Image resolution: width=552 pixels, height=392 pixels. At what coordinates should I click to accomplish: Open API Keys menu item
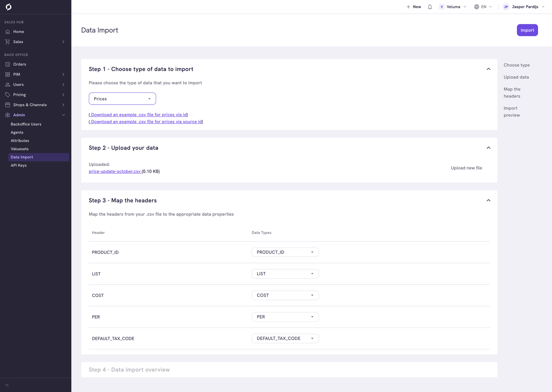coord(19,165)
